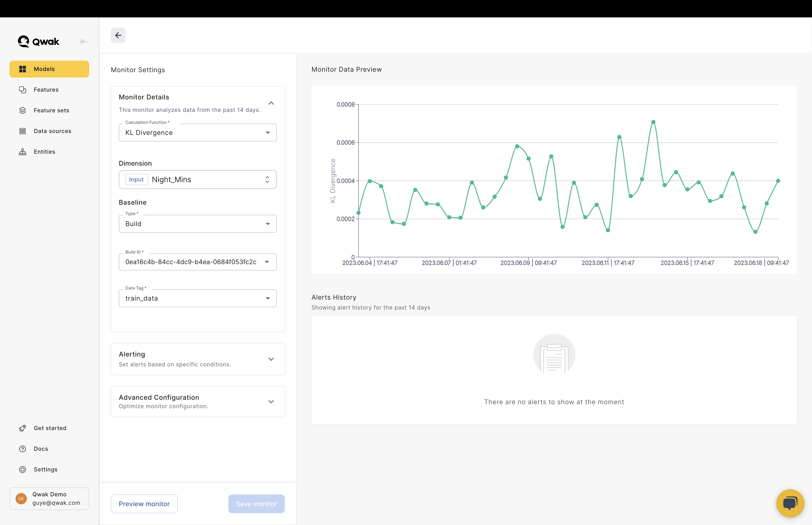This screenshot has height=525, width=812.
Task: Click the Get started rocket icon
Action: click(x=23, y=428)
